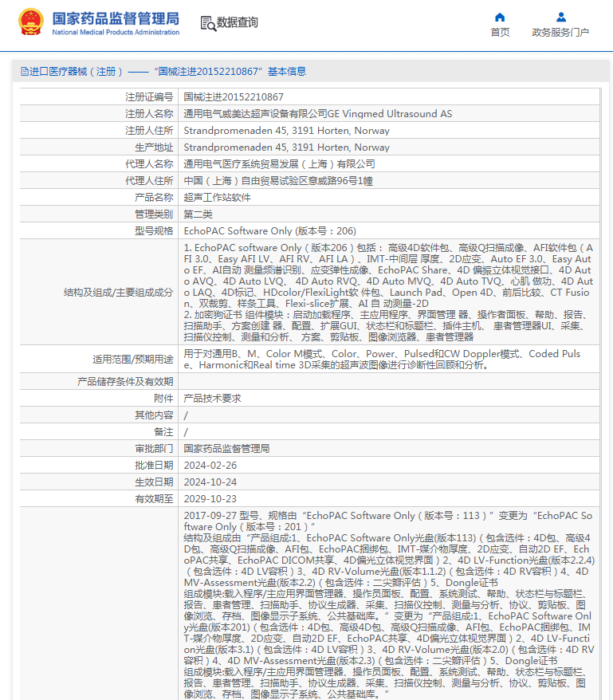The height and width of the screenshot is (700, 613).
Task: Select approving department 国家药品监督管理局 value
Action: 226,449
